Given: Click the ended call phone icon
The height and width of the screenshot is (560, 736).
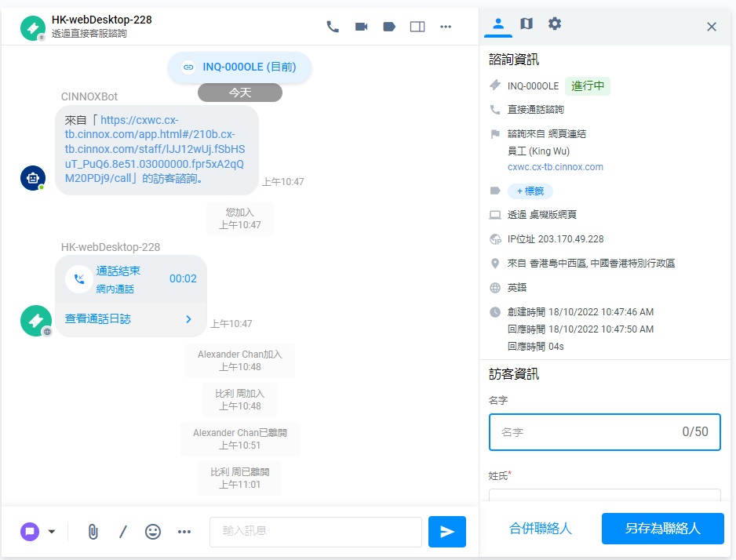Looking at the screenshot, I should (x=78, y=279).
